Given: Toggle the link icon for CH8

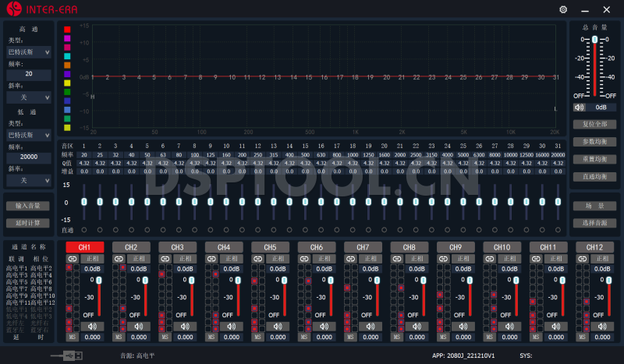Looking at the screenshot, I should [x=398, y=258].
